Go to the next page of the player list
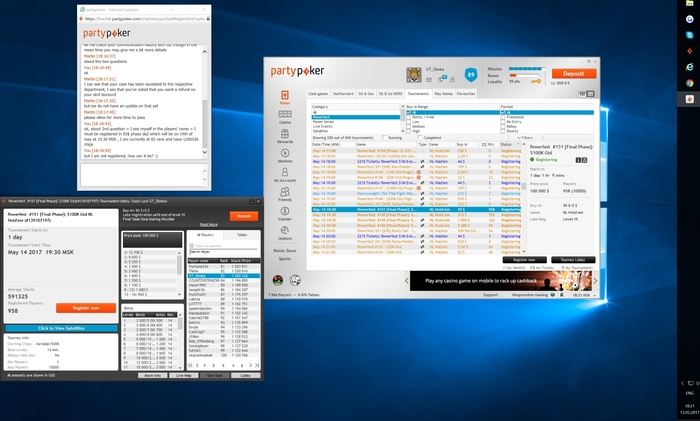Screen dimensions: 700x421 click(250, 365)
